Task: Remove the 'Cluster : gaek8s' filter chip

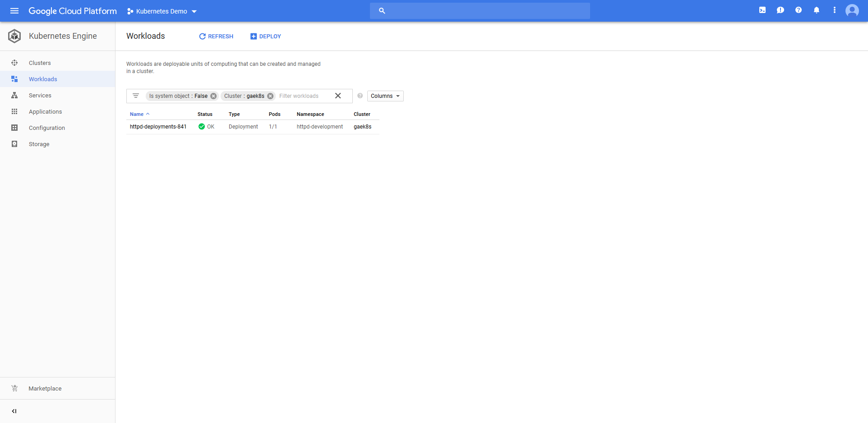Action: [x=270, y=96]
